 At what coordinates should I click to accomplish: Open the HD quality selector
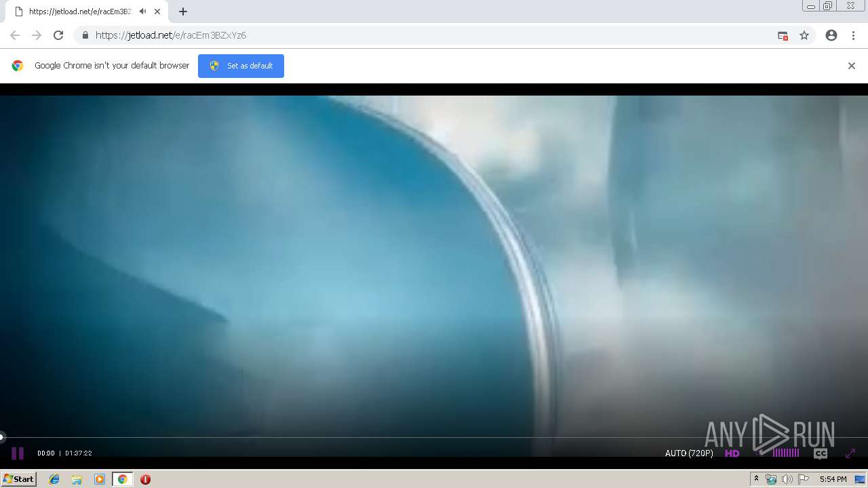coord(732,453)
